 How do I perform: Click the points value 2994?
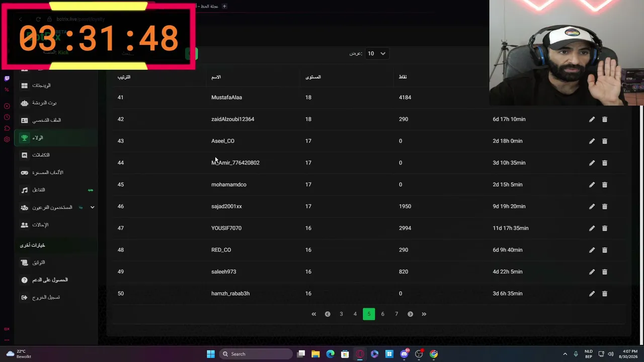click(405, 228)
